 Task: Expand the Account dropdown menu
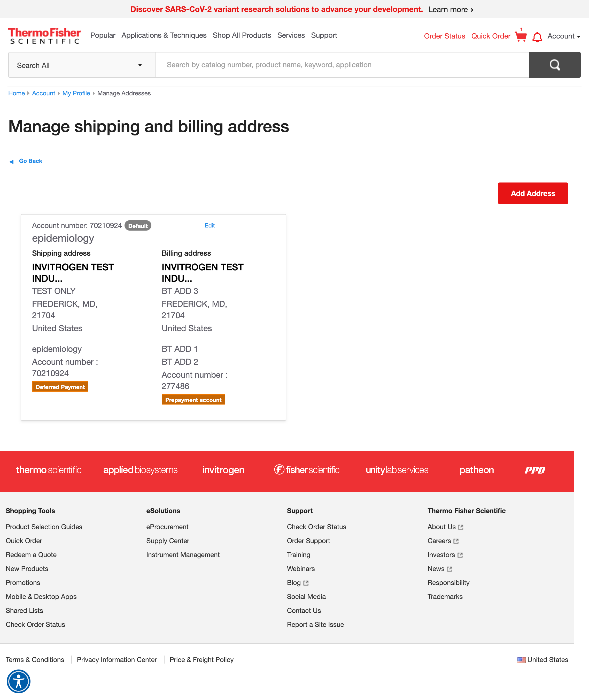pyautogui.click(x=563, y=36)
